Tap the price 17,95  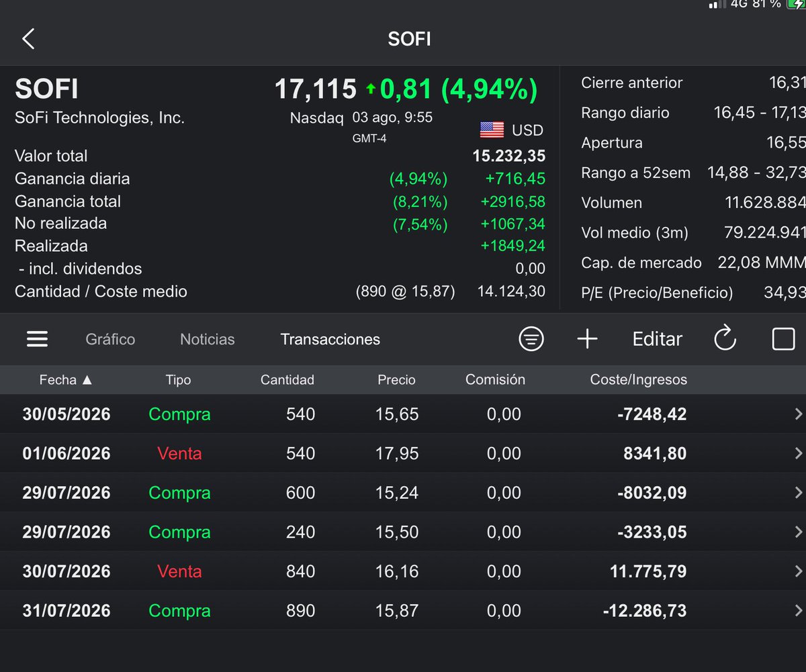(x=397, y=454)
